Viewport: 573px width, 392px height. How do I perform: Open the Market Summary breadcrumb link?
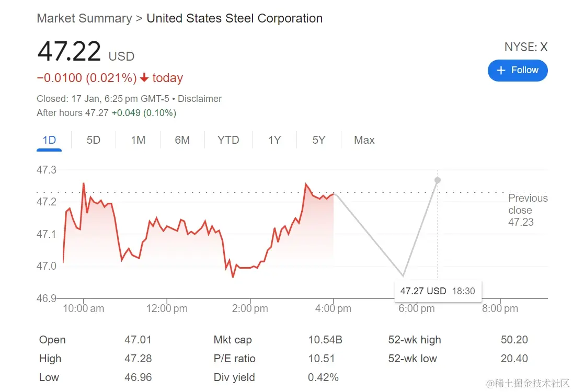coord(84,18)
